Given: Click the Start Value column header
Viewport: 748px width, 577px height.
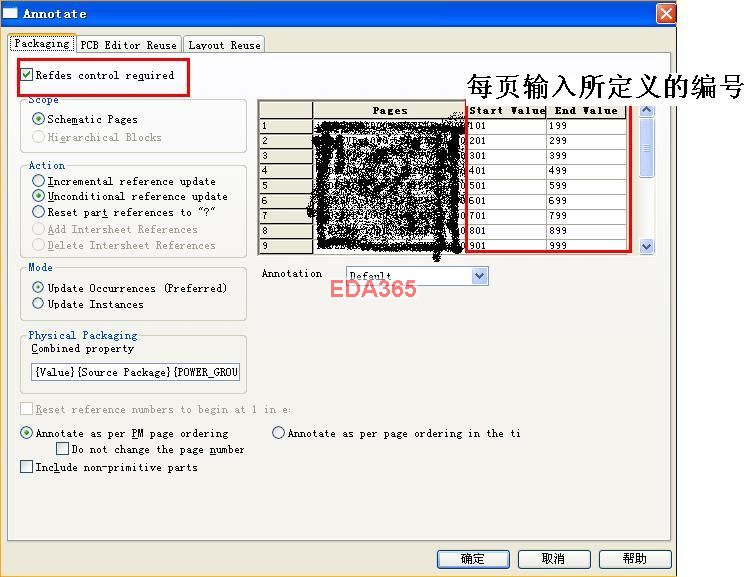Looking at the screenshot, I should [507, 110].
